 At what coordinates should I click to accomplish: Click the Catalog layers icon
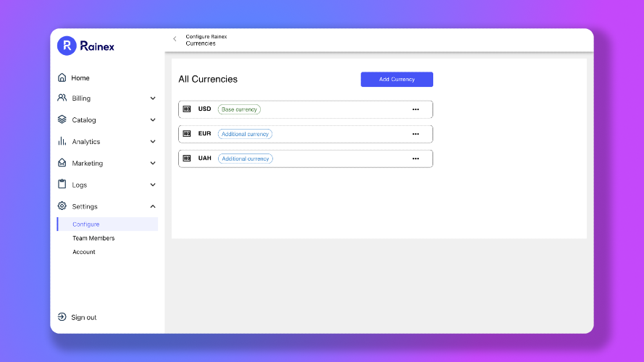62,119
